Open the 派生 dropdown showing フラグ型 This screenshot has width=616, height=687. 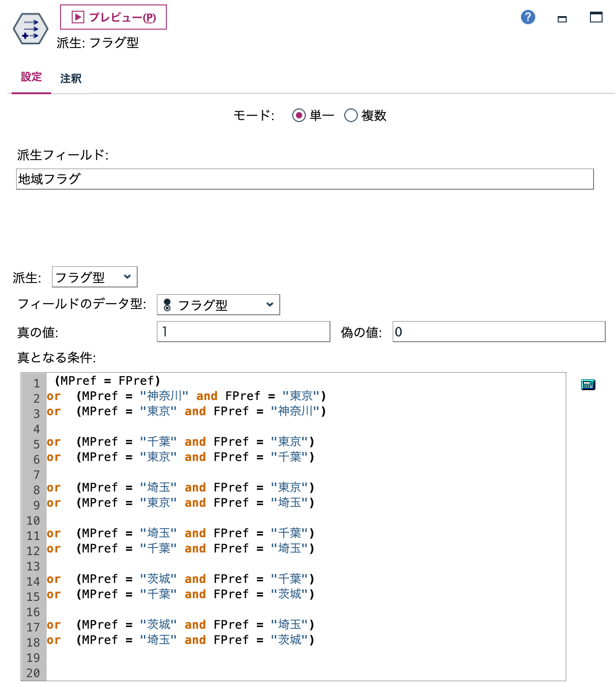tap(94, 277)
